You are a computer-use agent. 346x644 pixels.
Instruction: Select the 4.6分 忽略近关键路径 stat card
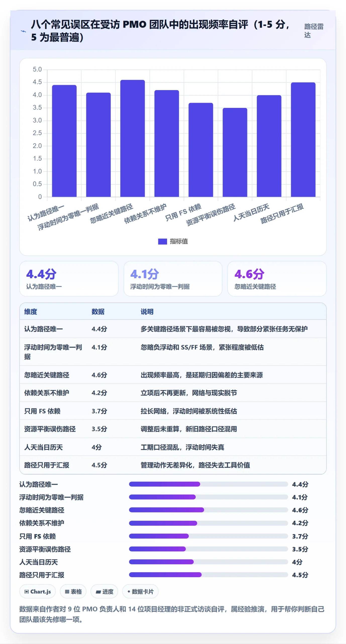(x=277, y=279)
